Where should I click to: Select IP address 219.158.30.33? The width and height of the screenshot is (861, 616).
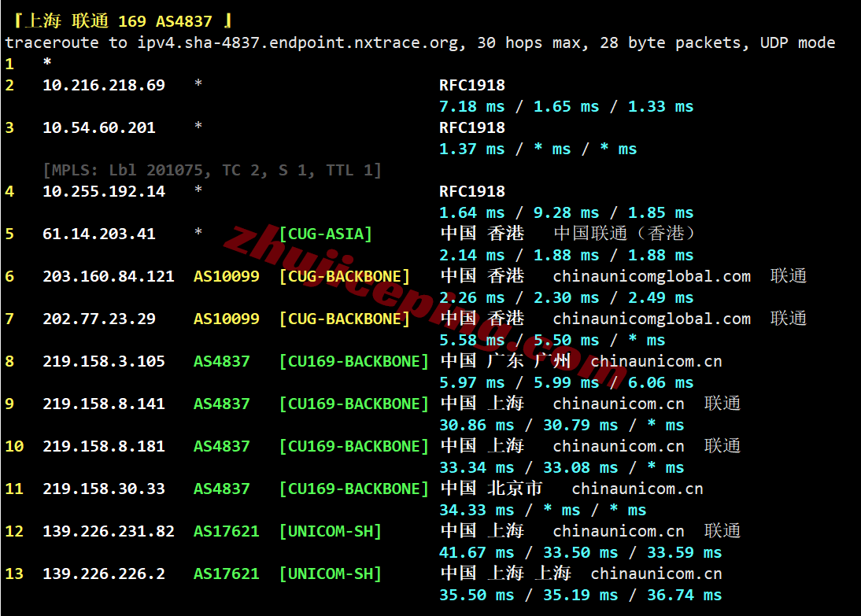click(x=104, y=489)
